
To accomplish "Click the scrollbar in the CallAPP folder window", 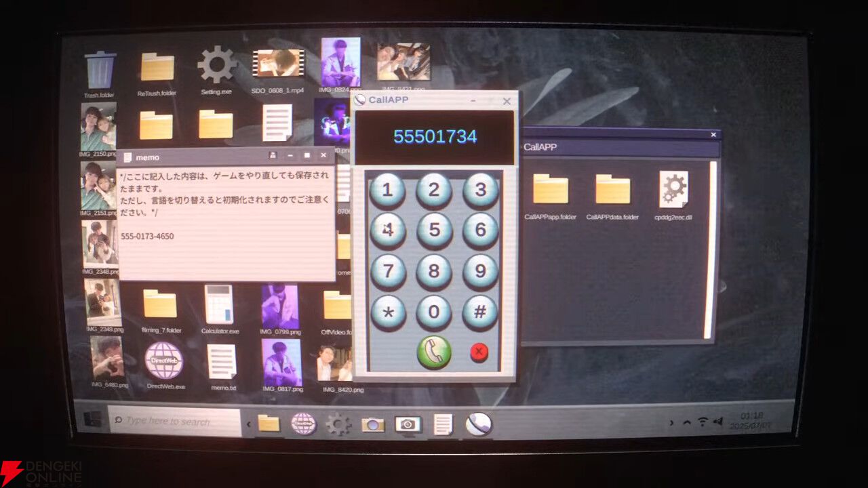I will coord(709,251).
